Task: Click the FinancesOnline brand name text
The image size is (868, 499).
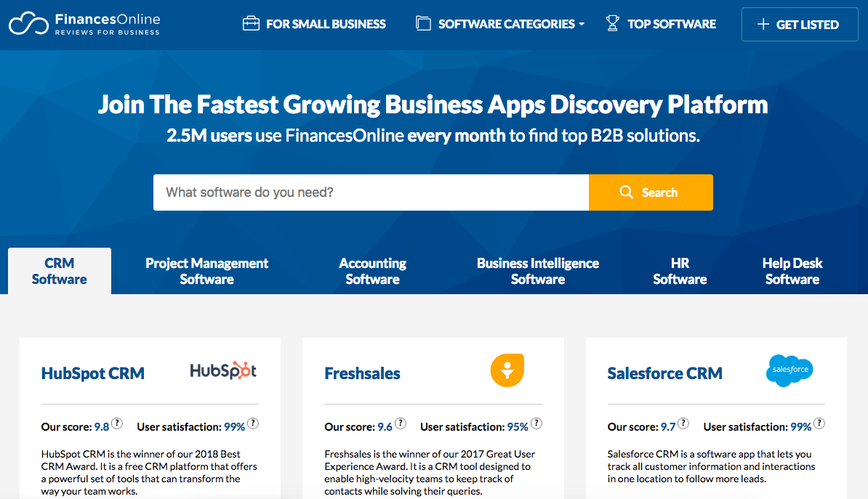Action: click(108, 20)
